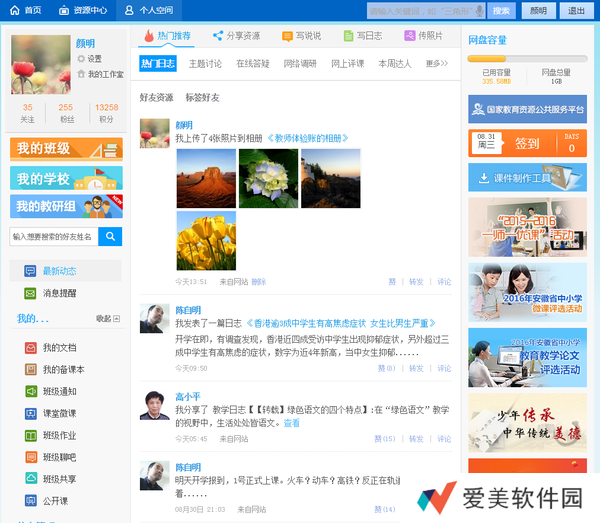Open 我的备课本 in the sidebar
Screen dimensions: 600x523
point(63,369)
